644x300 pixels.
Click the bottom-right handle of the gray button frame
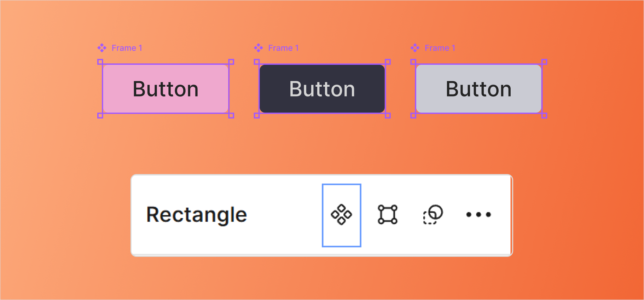(x=544, y=115)
